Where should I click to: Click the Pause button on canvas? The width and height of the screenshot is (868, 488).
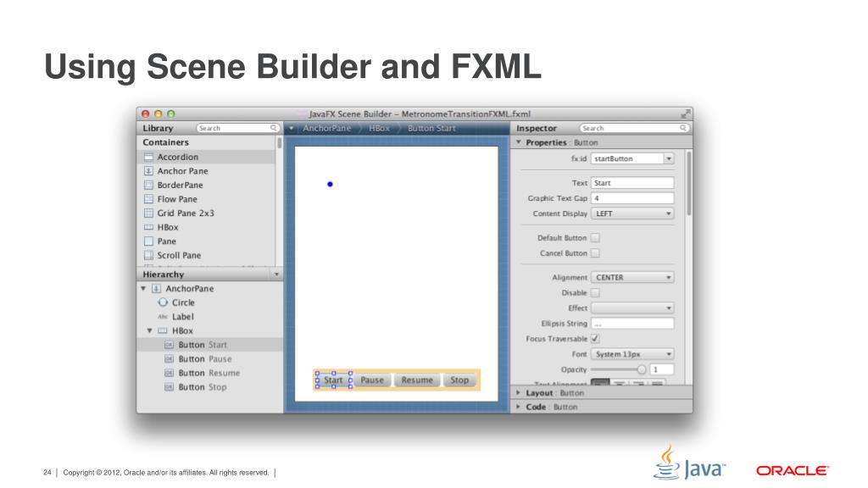coord(372,380)
